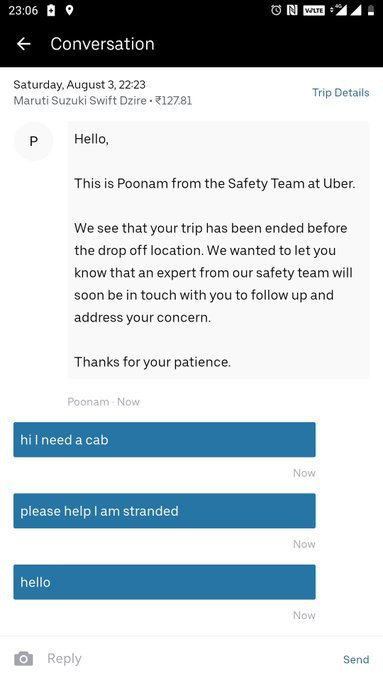Tap the 4G signal strength icon
The height and width of the screenshot is (680, 383).
pyautogui.click(x=338, y=10)
